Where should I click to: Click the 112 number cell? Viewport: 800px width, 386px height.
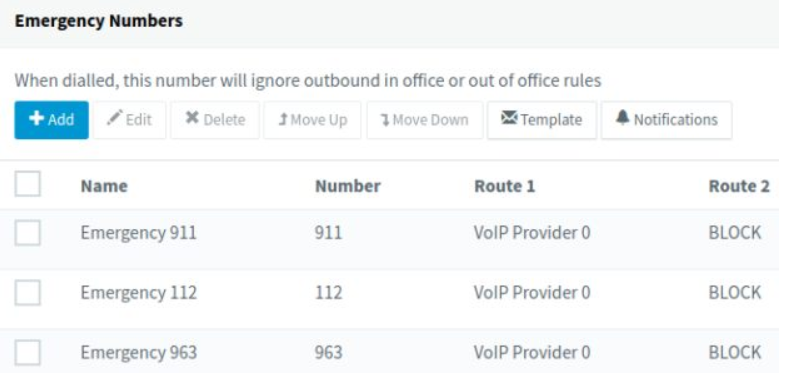(329, 293)
